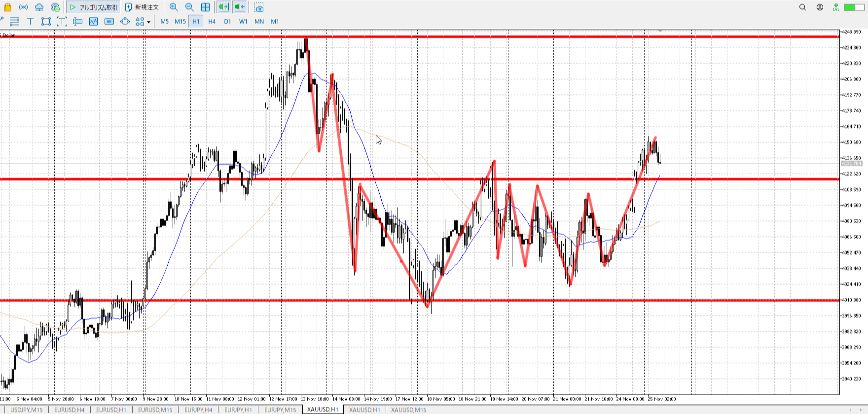Switch to the EURUSD,H4 chart tab
This screenshot has width=868, height=414.
point(69,410)
